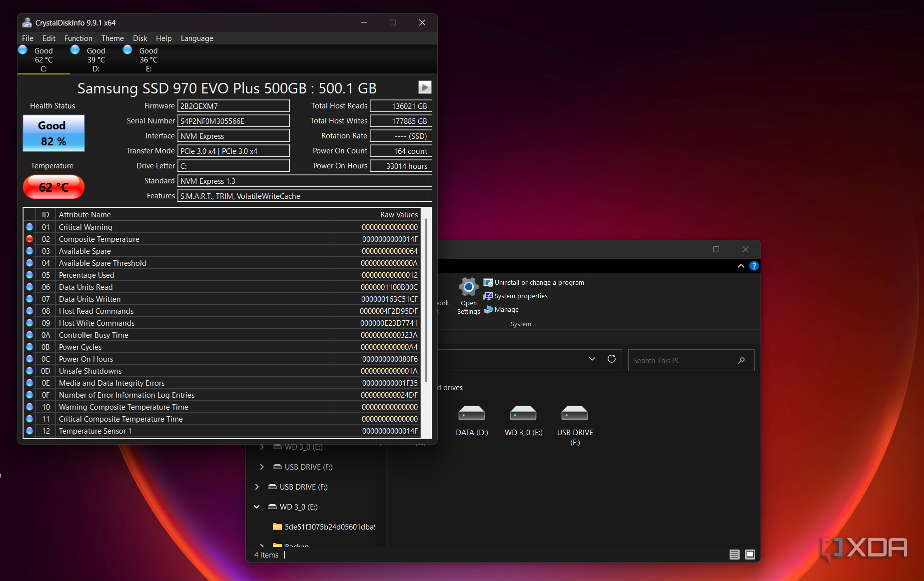Select the Media and Data Integrity Errors row

[222, 383]
